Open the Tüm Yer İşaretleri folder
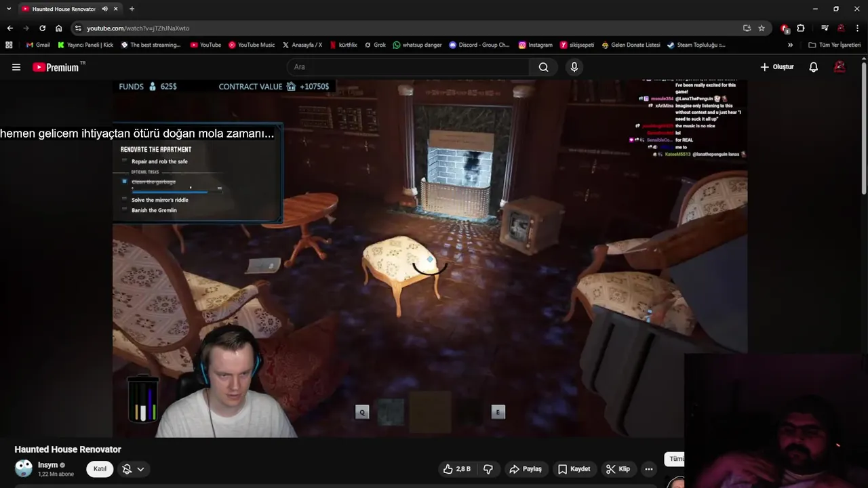Screen dimensions: 868x488 [835, 45]
